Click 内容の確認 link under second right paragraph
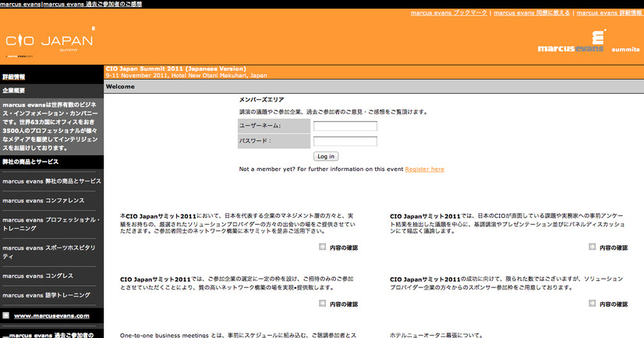This screenshot has width=644, height=338. point(614,304)
